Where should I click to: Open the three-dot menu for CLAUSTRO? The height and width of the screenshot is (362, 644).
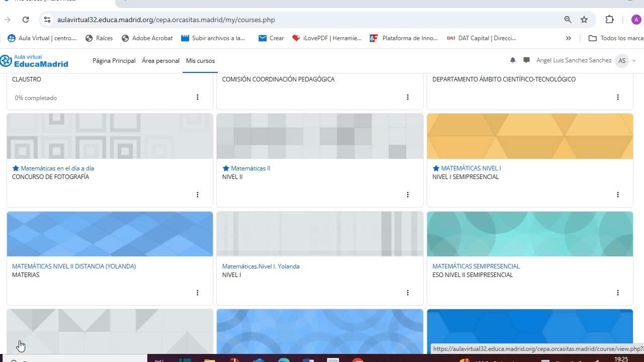pos(197,97)
